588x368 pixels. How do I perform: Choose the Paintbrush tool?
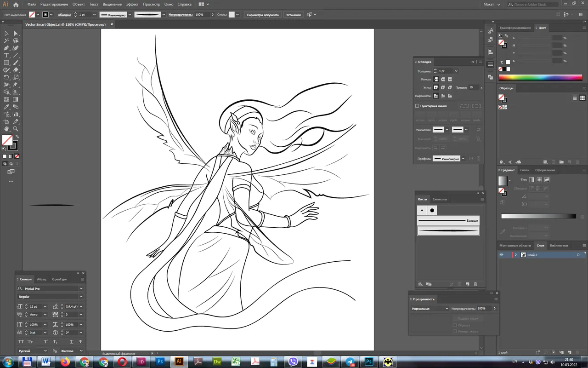click(16, 63)
